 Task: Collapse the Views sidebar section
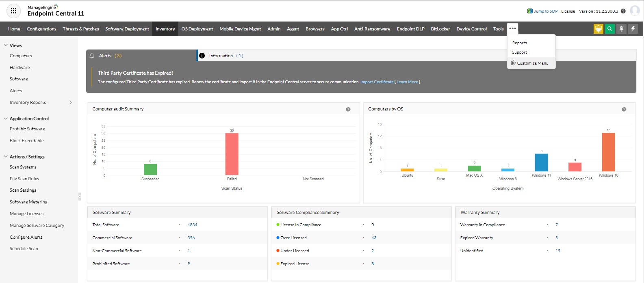pos(6,45)
